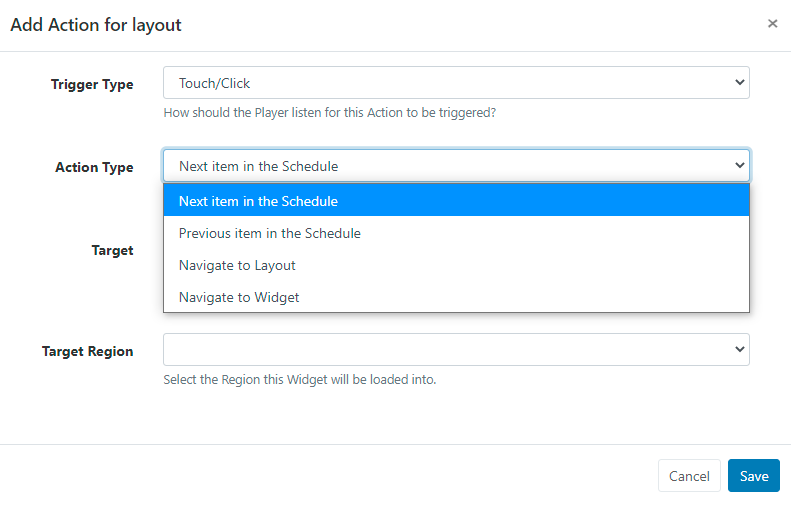The image size is (791, 505).
Task: Click the "Action Type" field label
Action: point(94,168)
